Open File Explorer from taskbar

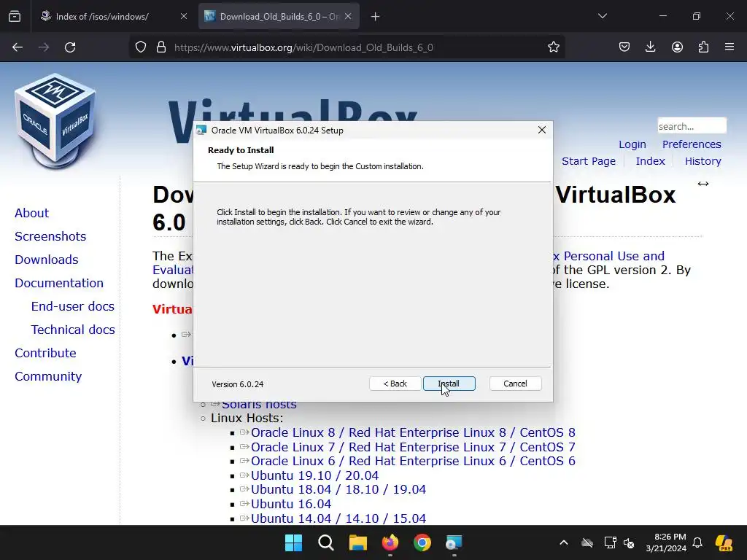357,542
